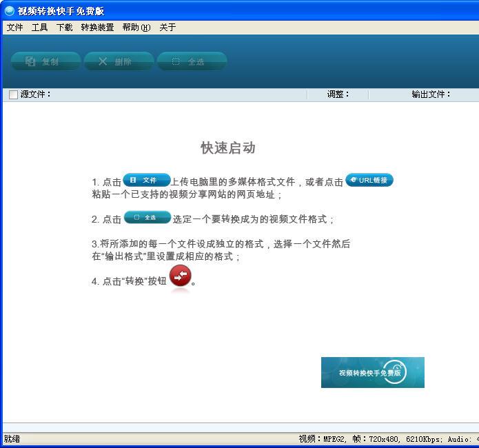Select the 关于 menu item
This screenshot has height=448, width=479.
[167, 28]
